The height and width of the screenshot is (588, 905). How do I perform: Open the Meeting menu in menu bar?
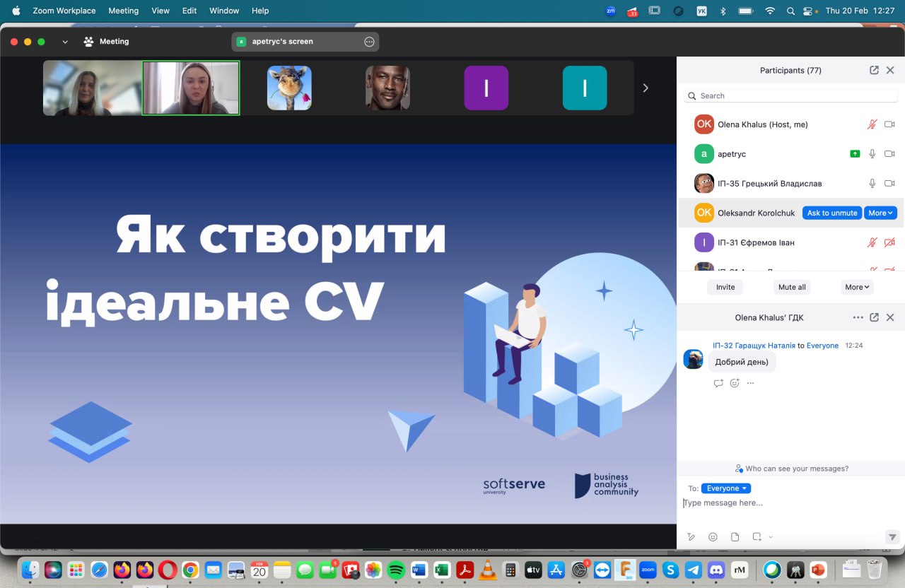click(123, 11)
